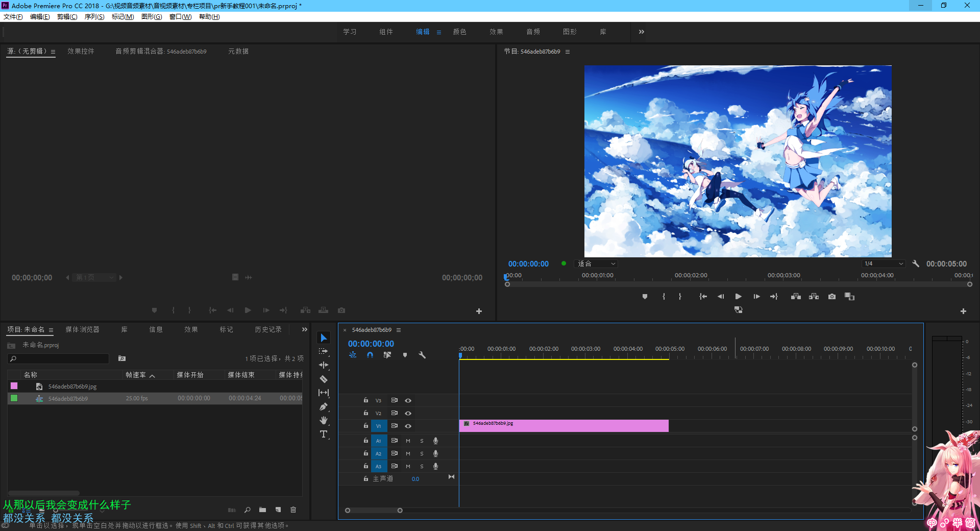Click the Find magnifier in Project panel
The width and height of the screenshot is (980, 531).
tap(247, 510)
